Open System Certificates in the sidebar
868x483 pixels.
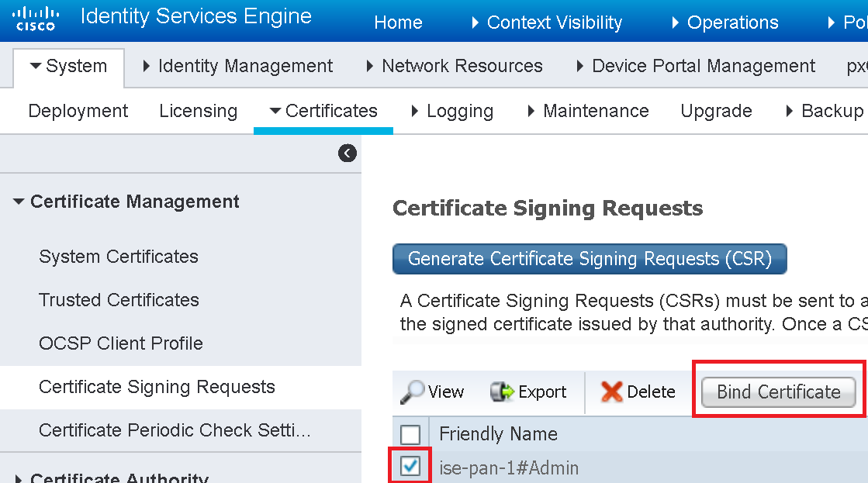coord(118,257)
